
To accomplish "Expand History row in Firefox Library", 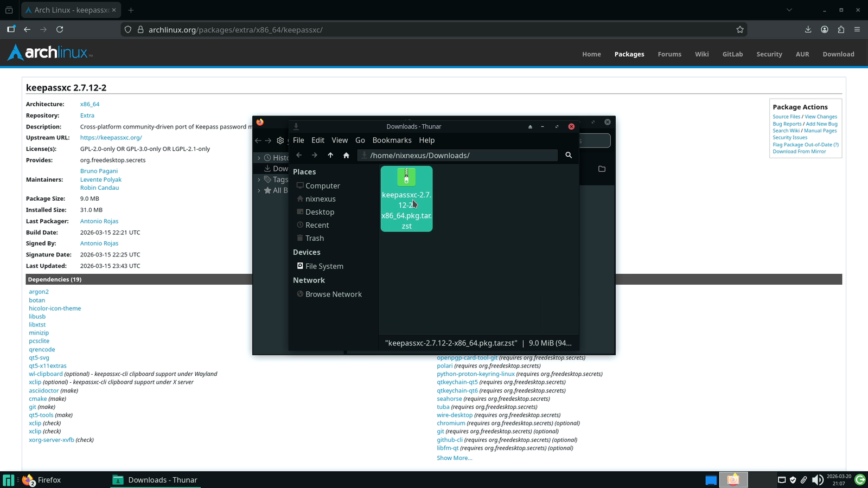I will pyautogui.click(x=259, y=158).
